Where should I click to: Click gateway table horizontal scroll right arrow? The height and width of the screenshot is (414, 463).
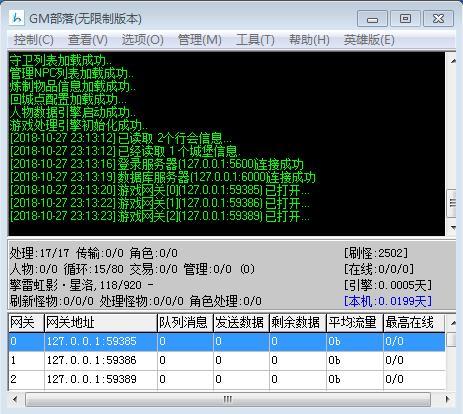[x=448, y=399]
